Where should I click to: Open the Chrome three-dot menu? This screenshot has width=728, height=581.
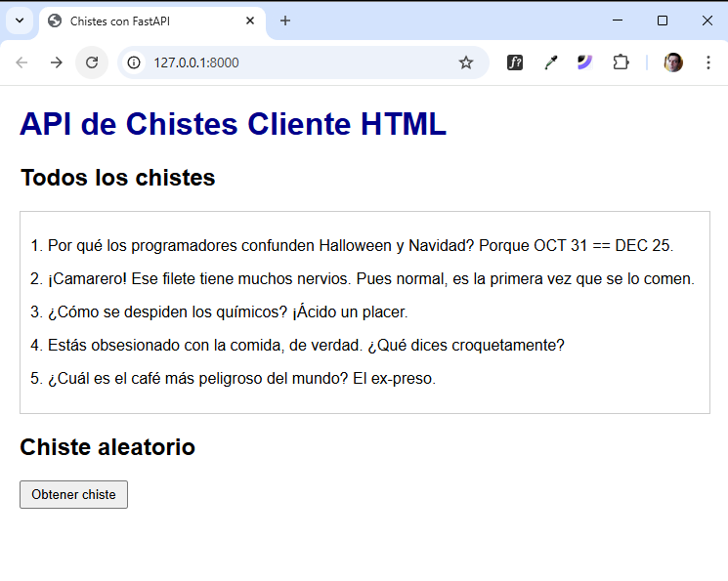(708, 62)
